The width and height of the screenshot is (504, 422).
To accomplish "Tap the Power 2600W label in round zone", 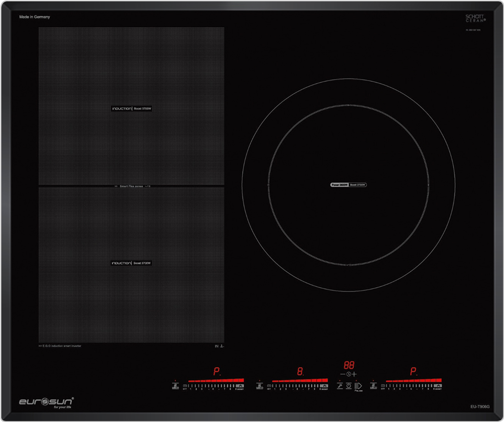I will coord(340,184).
